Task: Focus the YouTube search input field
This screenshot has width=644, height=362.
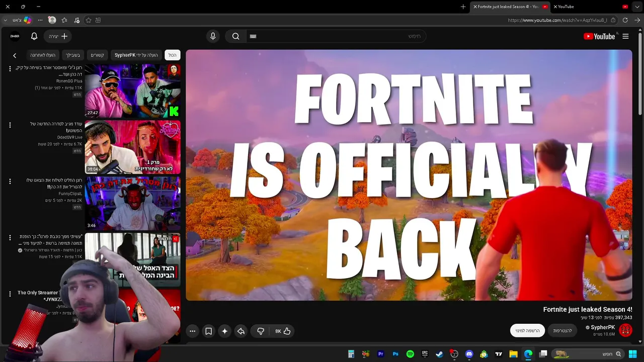Action: tap(336, 36)
